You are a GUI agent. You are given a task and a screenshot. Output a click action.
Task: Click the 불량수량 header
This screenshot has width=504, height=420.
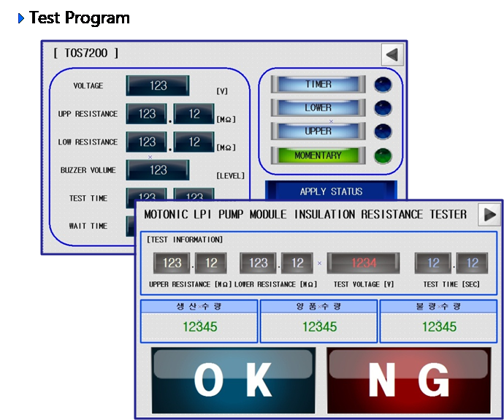click(x=438, y=306)
